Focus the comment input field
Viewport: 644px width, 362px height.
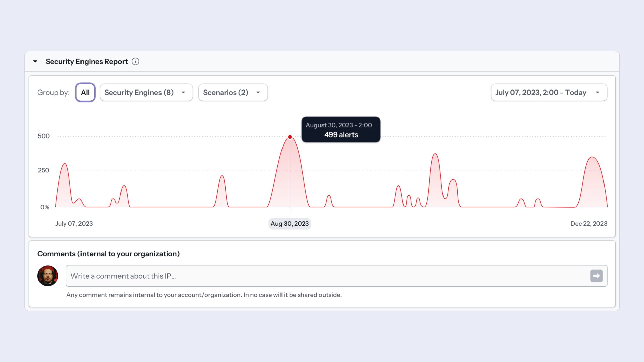point(337,276)
